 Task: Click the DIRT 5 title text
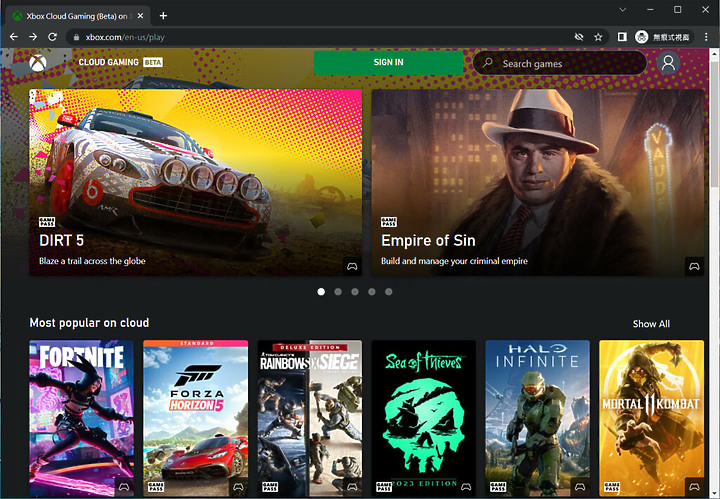[62, 241]
